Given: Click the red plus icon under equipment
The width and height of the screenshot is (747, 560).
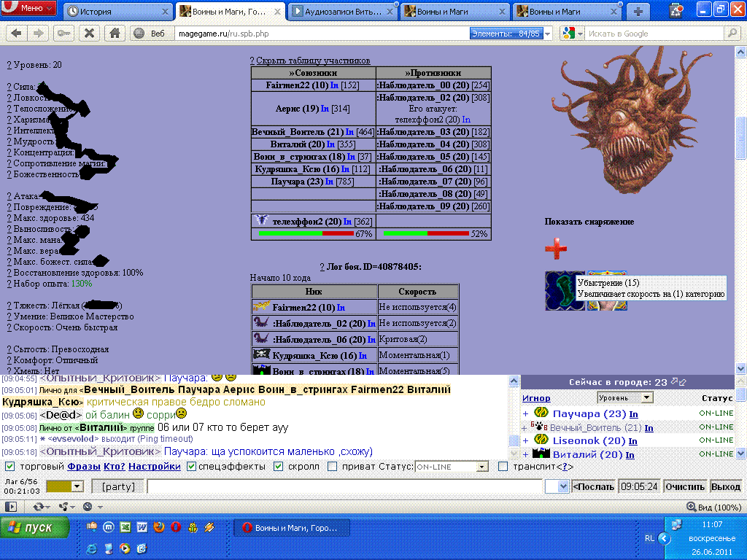Looking at the screenshot, I should pyautogui.click(x=556, y=249).
